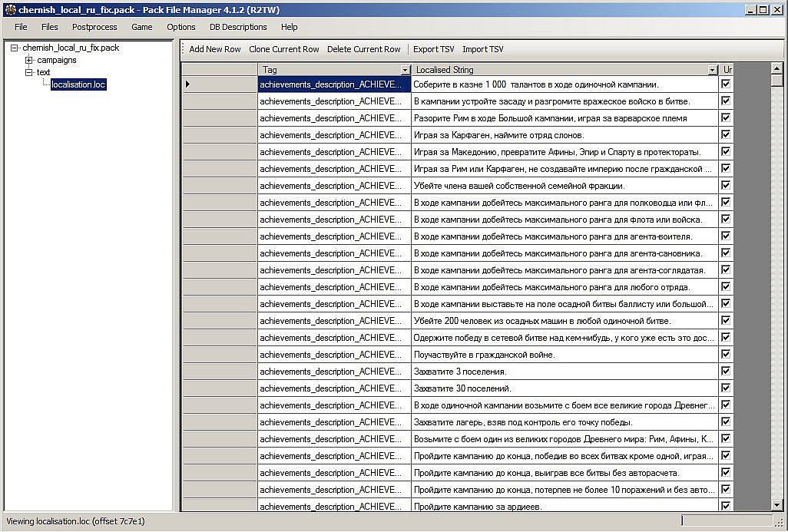Collapse the text folder in tree
This screenshot has height=532, width=788.
(x=29, y=72)
